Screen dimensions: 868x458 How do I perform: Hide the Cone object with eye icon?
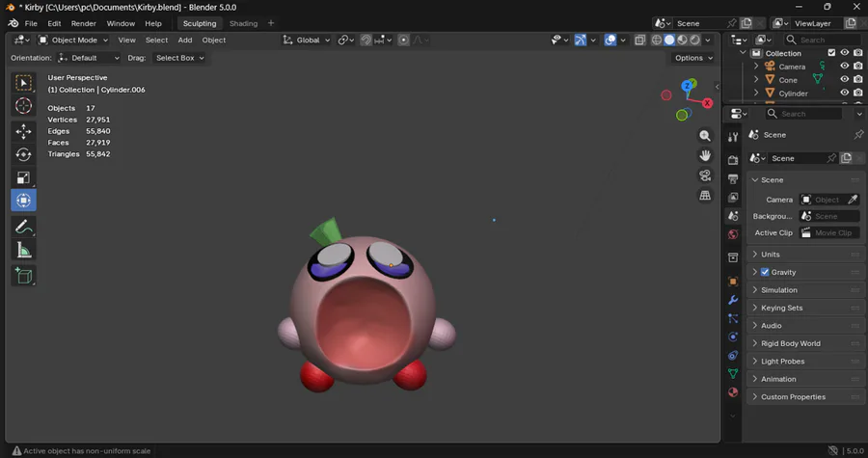(844, 80)
